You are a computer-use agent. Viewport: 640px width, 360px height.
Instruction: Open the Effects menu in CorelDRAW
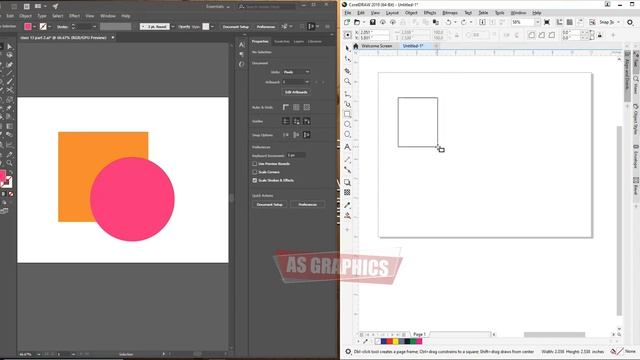pos(430,13)
